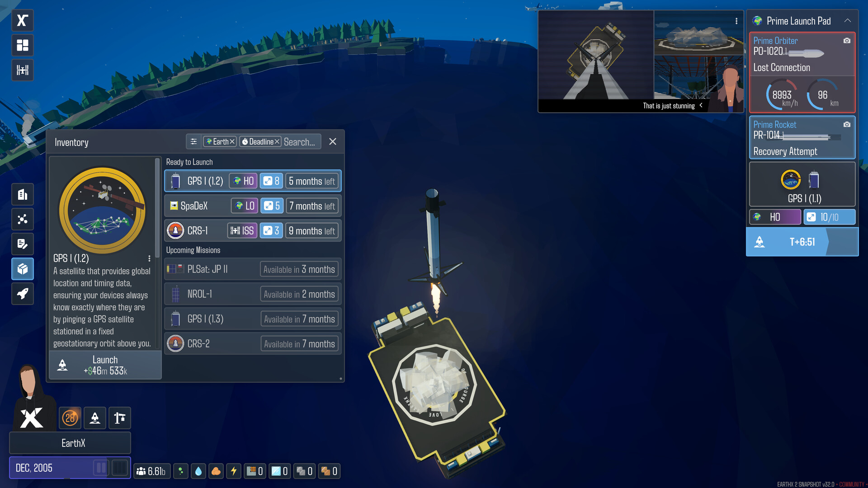The width and height of the screenshot is (868, 488).
Task: Open the space station icon in left sidebar
Action: (22, 70)
